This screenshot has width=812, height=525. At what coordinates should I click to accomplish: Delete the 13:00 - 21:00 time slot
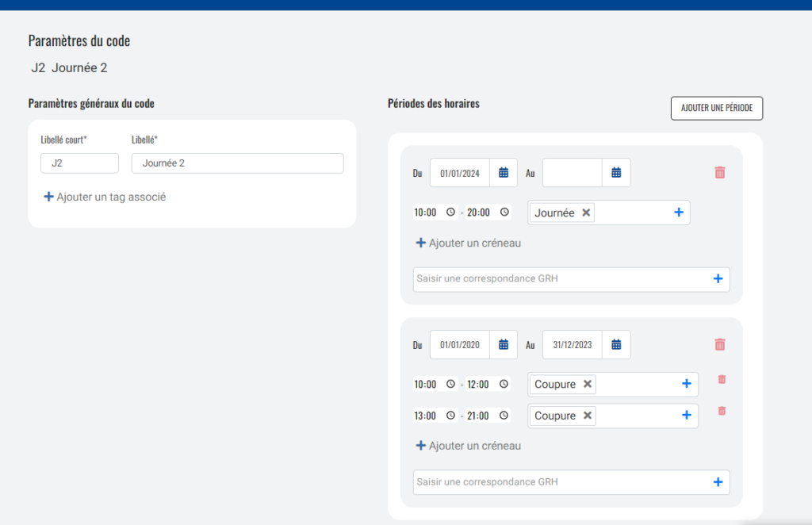point(722,411)
